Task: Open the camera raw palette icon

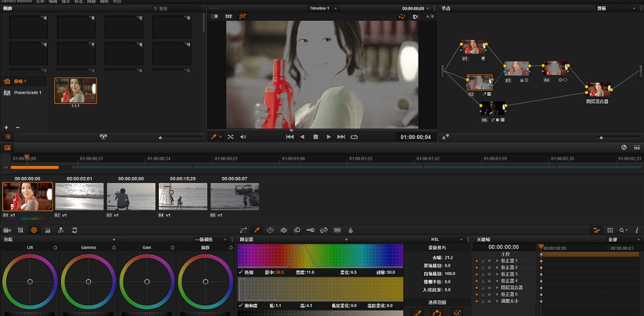Action: [x=7, y=230]
